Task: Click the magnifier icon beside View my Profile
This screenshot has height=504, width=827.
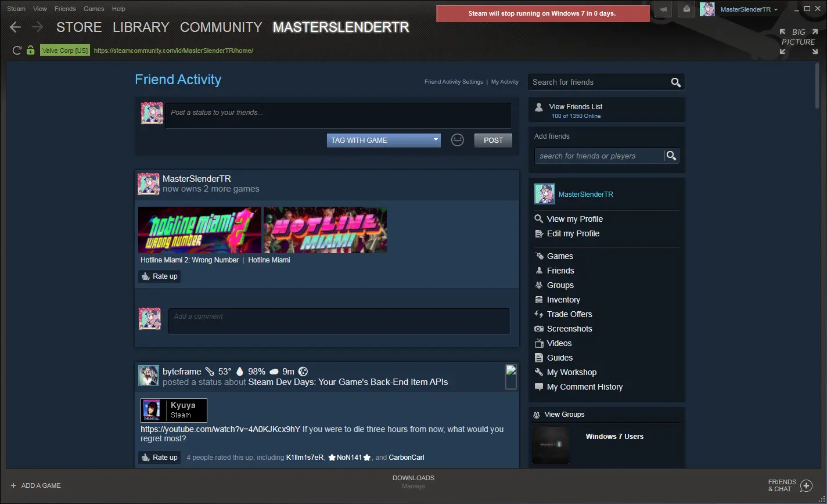Action: click(538, 219)
